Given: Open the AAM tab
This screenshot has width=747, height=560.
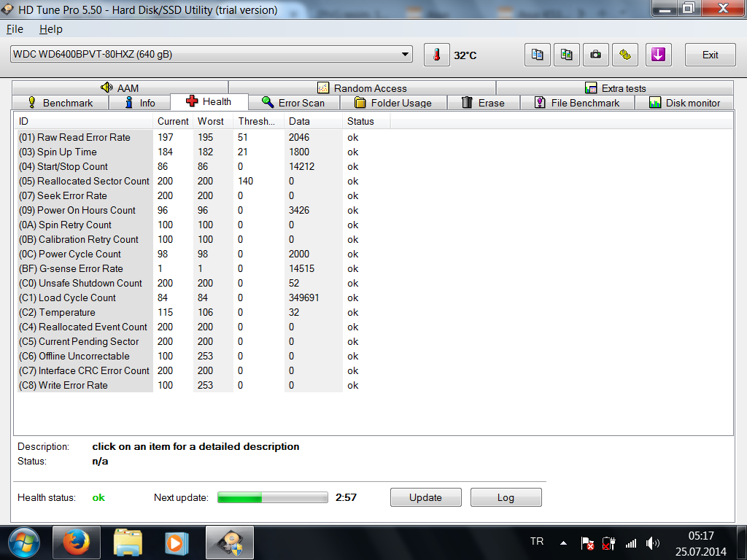Looking at the screenshot, I should pyautogui.click(x=120, y=88).
